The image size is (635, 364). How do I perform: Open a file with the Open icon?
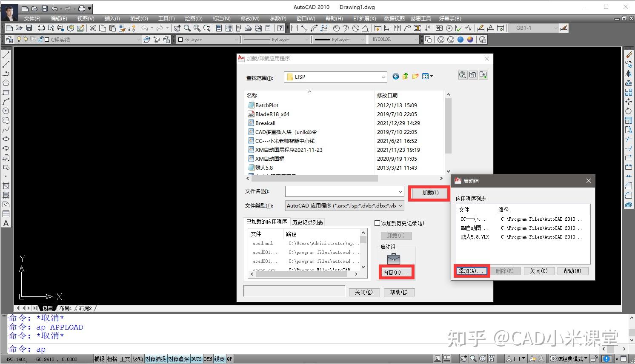(x=19, y=28)
